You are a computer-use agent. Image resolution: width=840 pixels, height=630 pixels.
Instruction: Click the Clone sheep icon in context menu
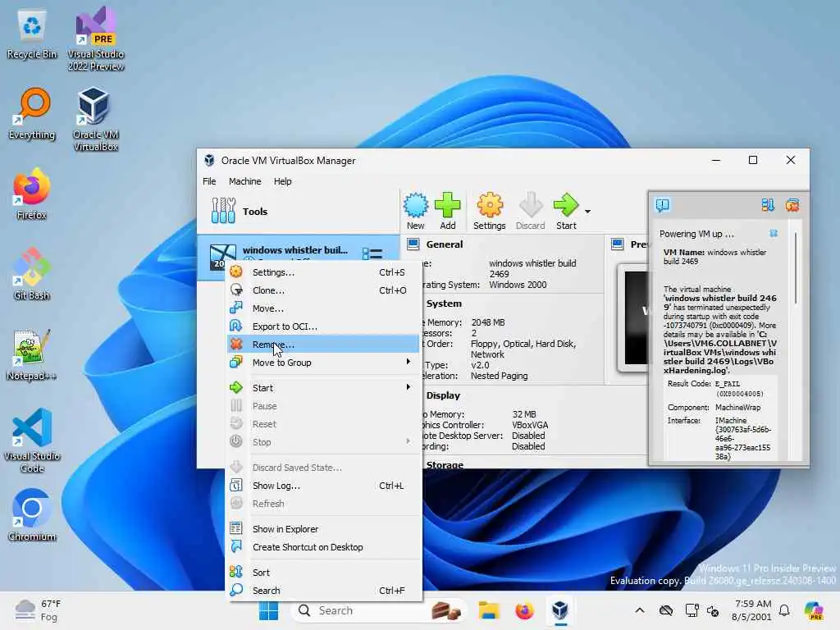236,290
